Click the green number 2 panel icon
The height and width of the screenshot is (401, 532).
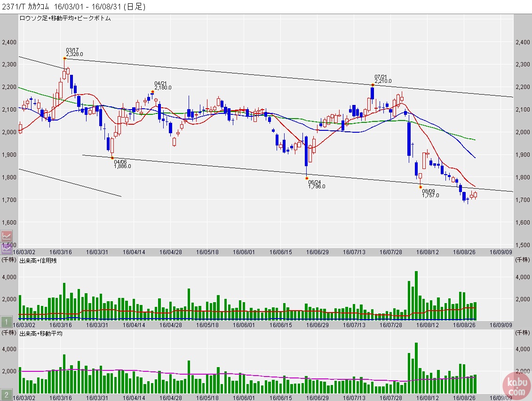[x=6, y=395]
